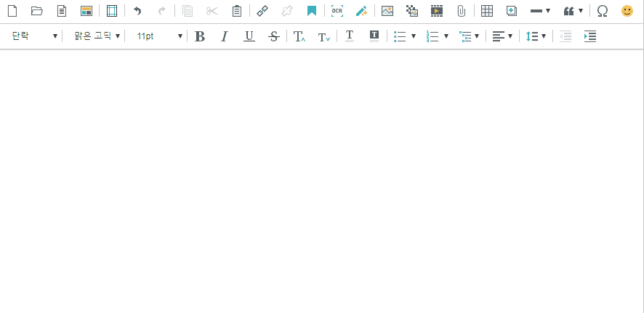
Task: Click the teal bookmark icon
Action: tap(311, 11)
